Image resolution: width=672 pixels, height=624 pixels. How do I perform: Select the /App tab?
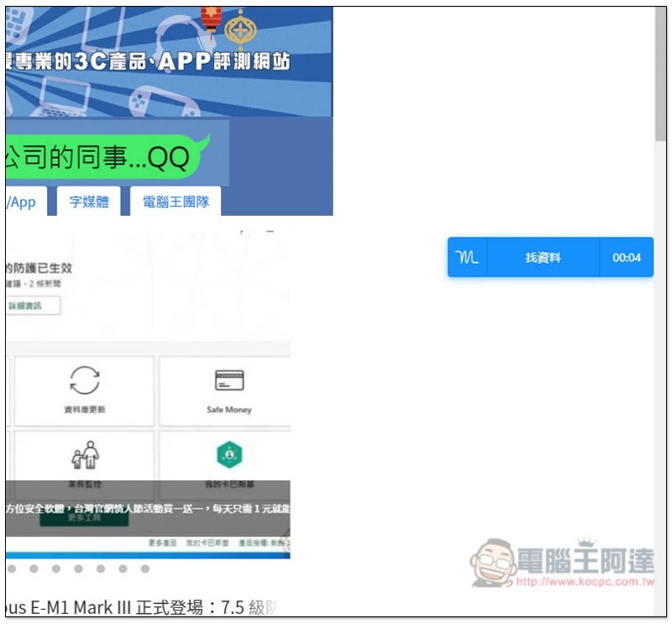pos(22,202)
